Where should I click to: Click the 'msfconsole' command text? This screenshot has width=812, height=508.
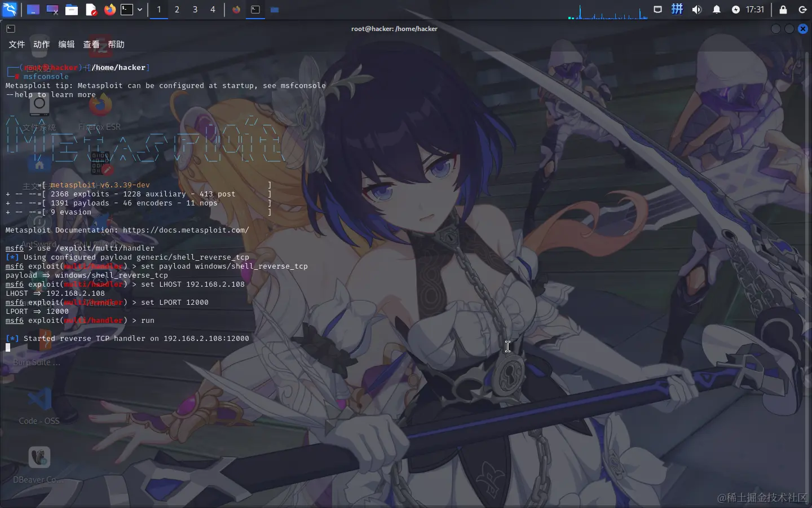pos(46,77)
